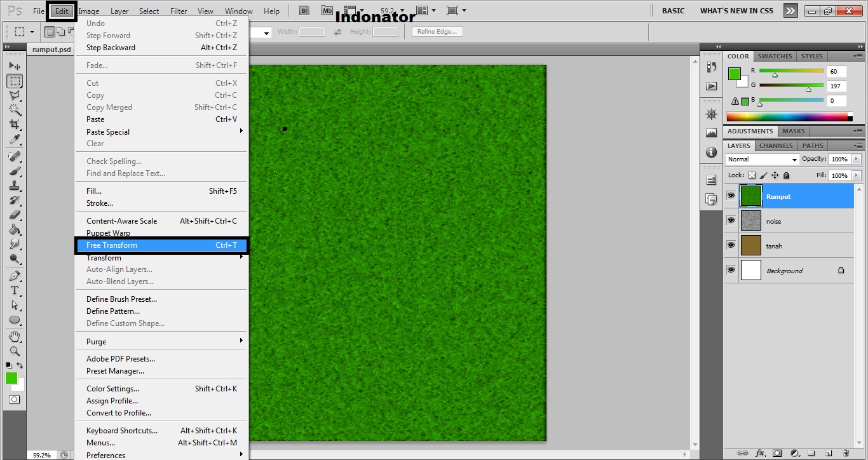Select the Crop tool

(13, 125)
